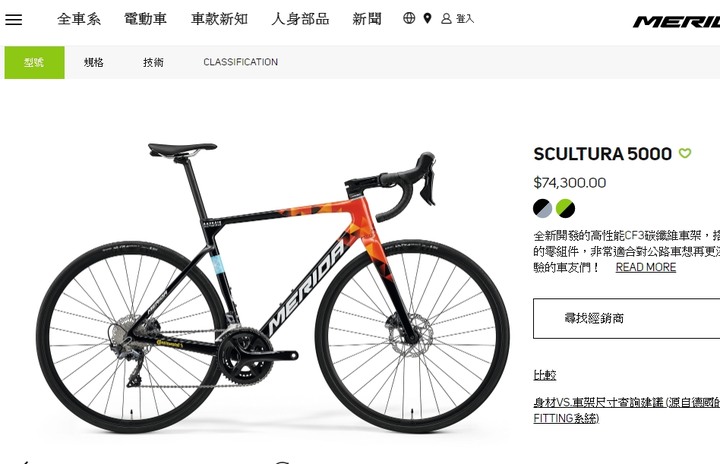Click the globe language icon
720x464 pixels.
[409, 18]
